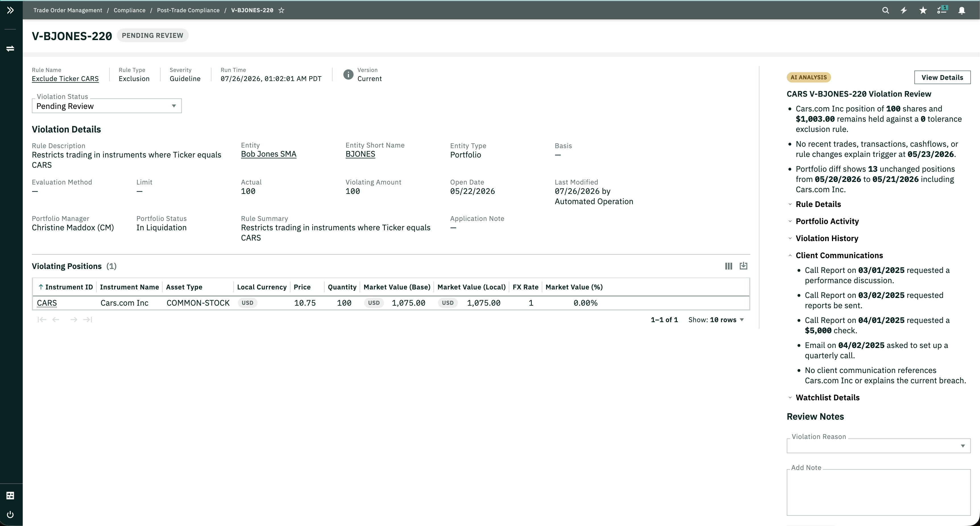Open the Violation Reason dropdown

pos(879,446)
